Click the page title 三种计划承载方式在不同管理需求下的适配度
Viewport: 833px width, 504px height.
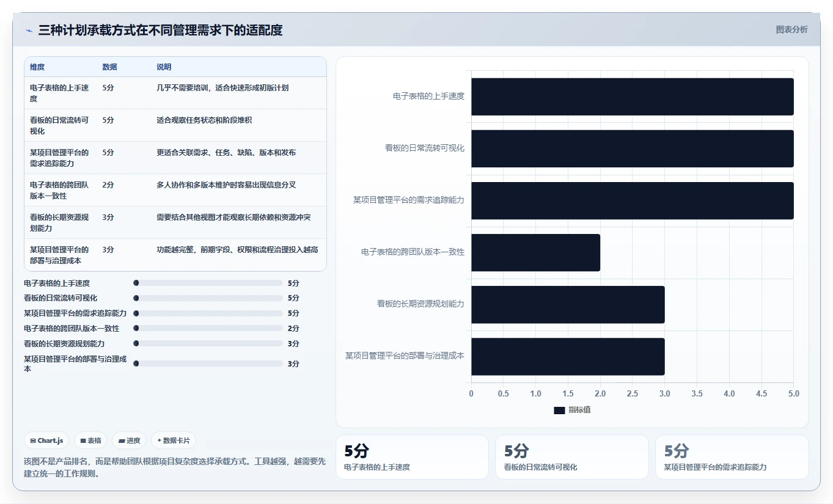(160, 31)
